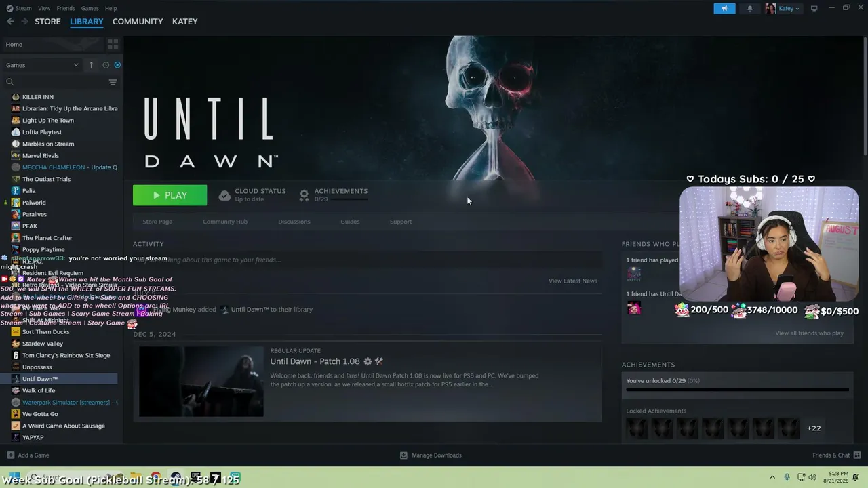
Task: Open Windows Start button
Action: 13,477
